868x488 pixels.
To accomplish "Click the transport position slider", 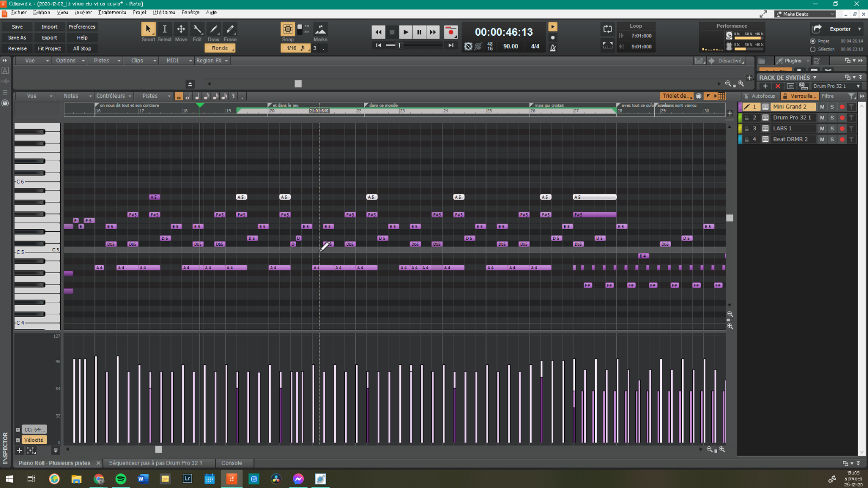I will pyautogui.click(x=400, y=46).
